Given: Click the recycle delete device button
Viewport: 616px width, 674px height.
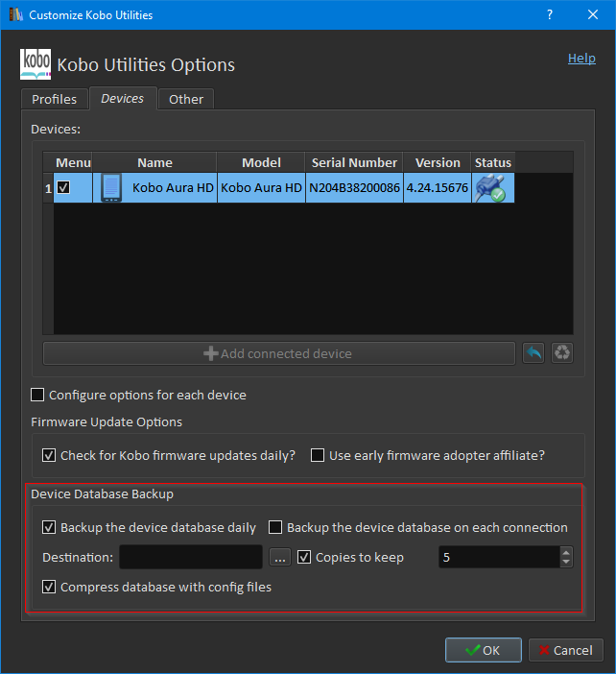Looking at the screenshot, I should 562,353.
